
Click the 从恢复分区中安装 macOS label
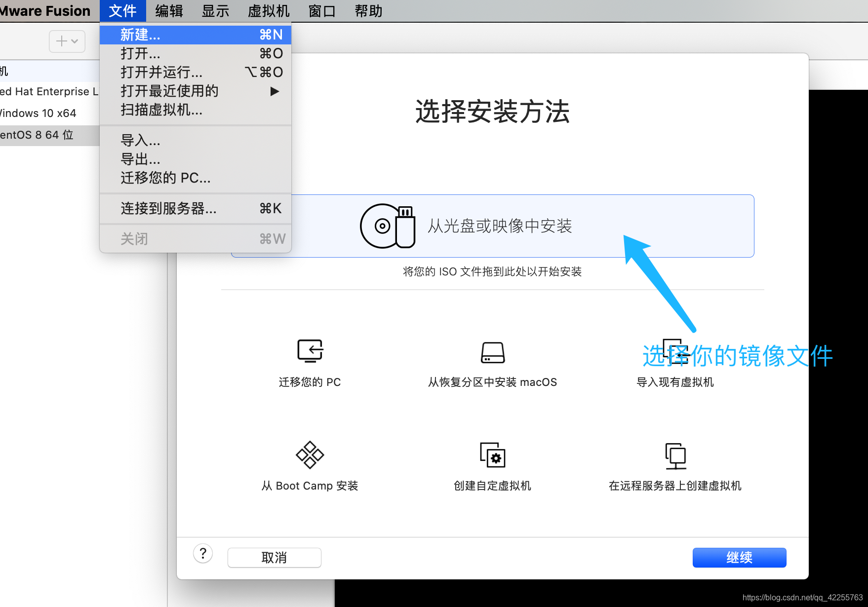[x=493, y=382]
